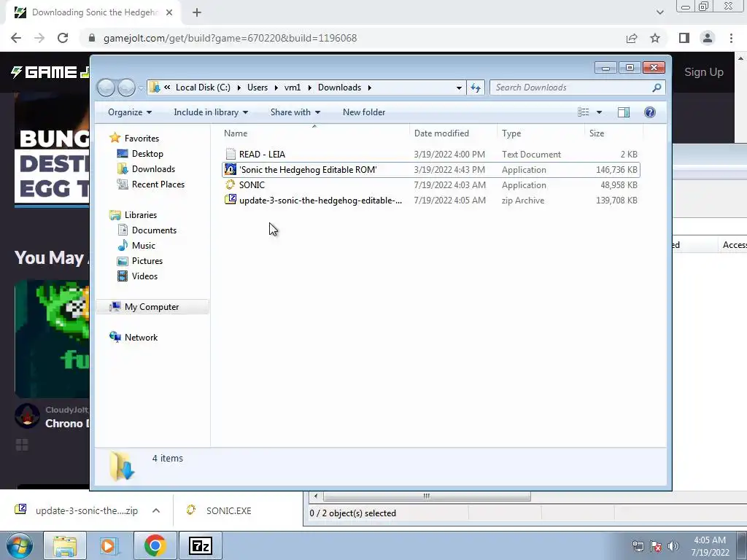Open Chrome share page icon
Viewport: 747px width, 560px height.
tap(632, 38)
